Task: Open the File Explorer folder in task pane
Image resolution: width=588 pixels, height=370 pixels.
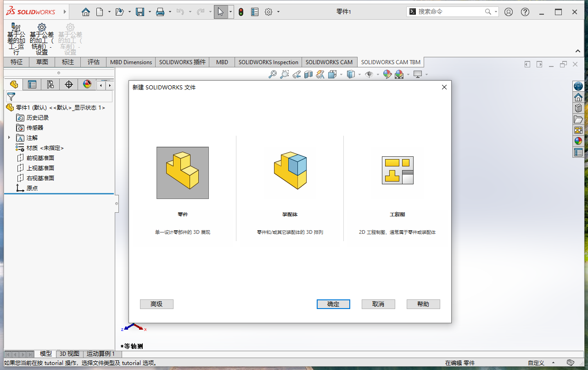Action: tap(578, 119)
